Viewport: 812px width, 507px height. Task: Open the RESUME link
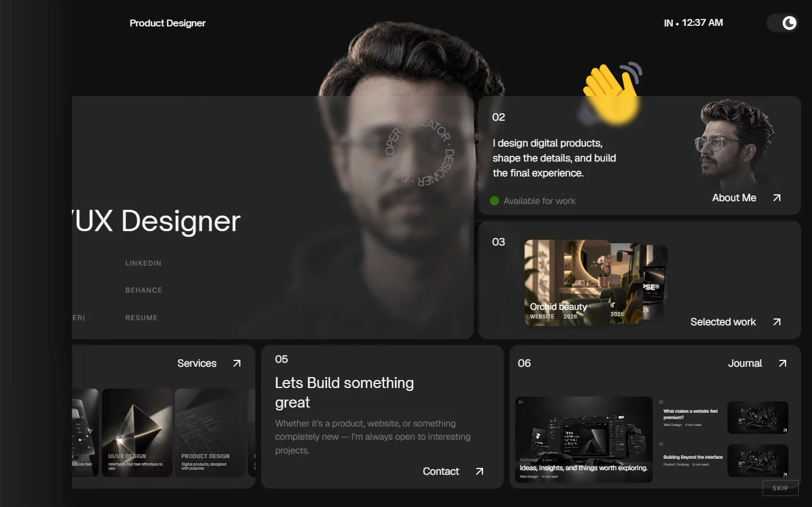tap(141, 318)
